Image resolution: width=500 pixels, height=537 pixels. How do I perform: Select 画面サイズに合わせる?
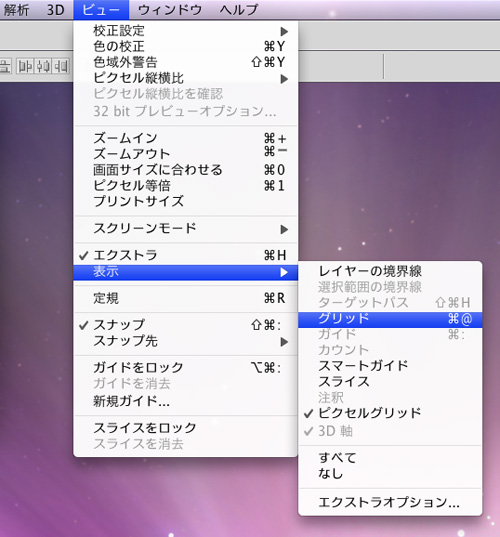pyautogui.click(x=185, y=170)
